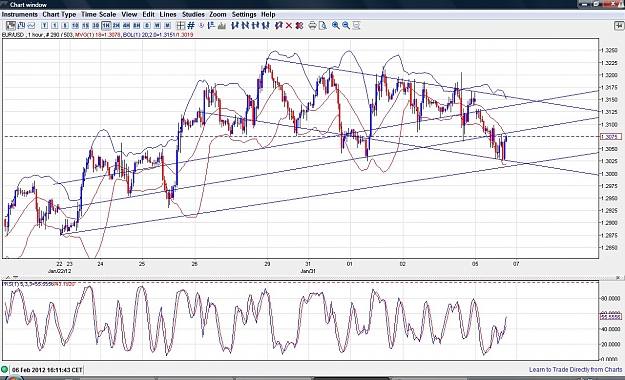
Task: Follow the Learn to Trade Directly from Charts link
Action: pyautogui.click(x=575, y=370)
